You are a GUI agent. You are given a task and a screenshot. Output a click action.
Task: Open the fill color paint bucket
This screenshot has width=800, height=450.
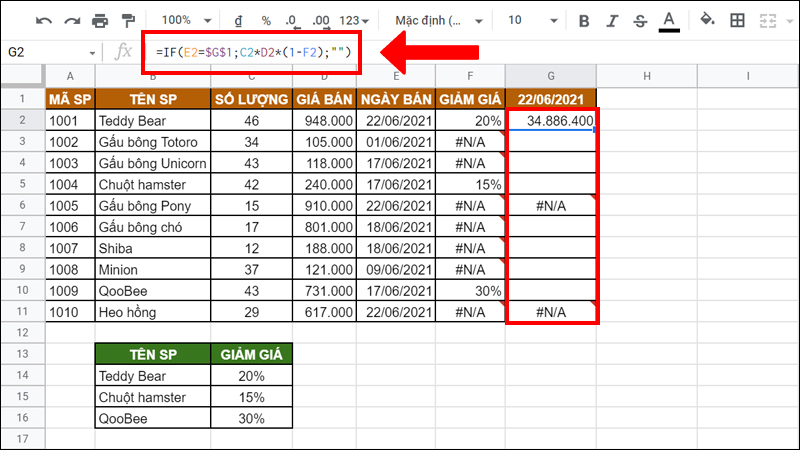tap(707, 20)
